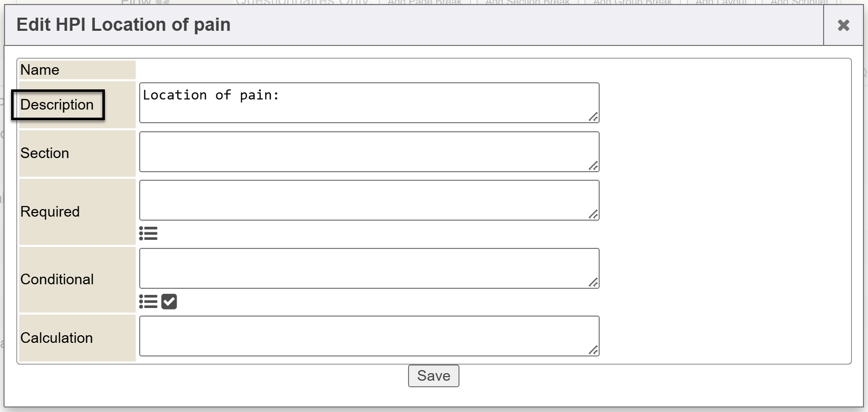Click the list icon under the Required field
Screen dimensions: 868x412
[148, 233]
